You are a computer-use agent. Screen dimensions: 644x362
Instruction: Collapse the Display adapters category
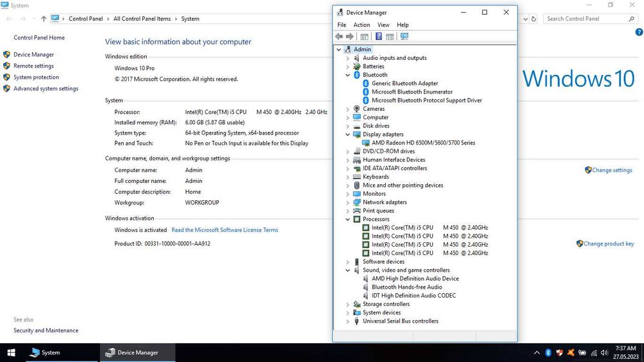pos(348,135)
